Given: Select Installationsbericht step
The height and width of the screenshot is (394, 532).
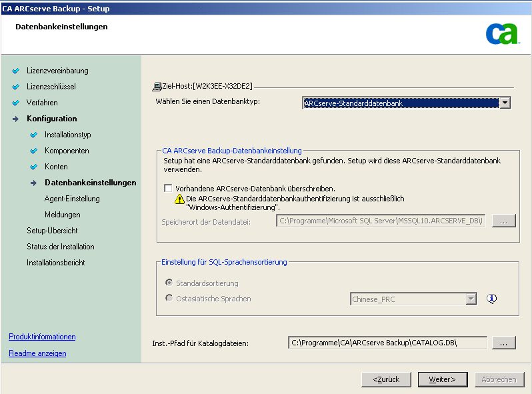Looking at the screenshot, I should click(56, 262).
